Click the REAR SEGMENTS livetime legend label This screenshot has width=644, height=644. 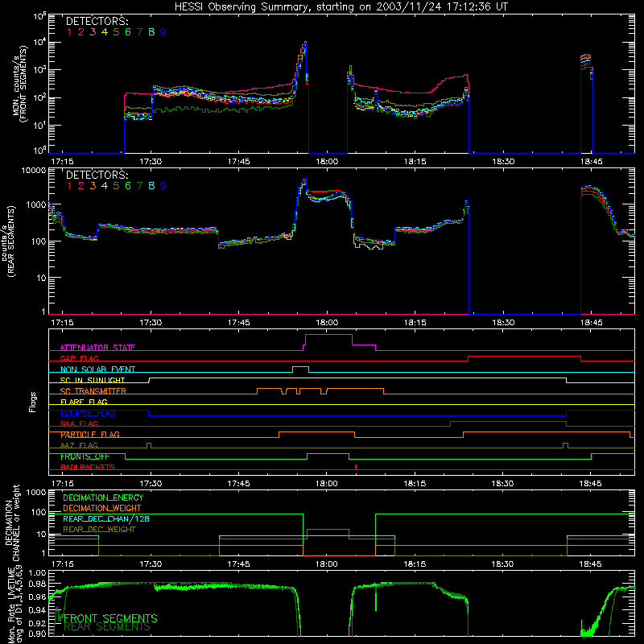pos(107,627)
